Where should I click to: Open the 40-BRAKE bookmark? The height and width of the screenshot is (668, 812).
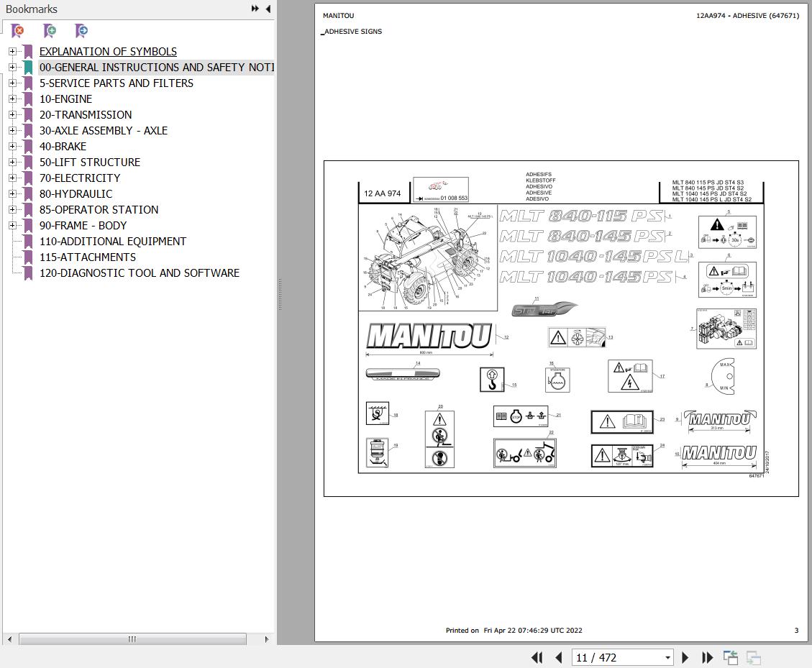(63, 146)
